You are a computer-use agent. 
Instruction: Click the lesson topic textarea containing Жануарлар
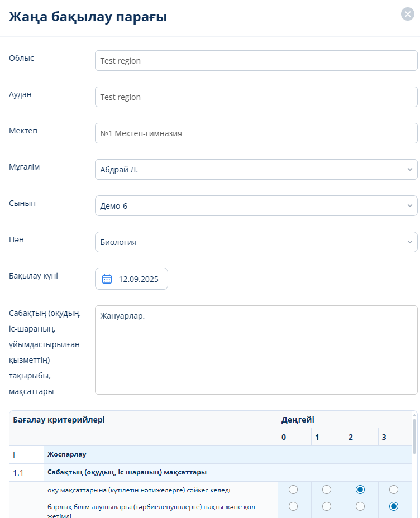(256, 350)
